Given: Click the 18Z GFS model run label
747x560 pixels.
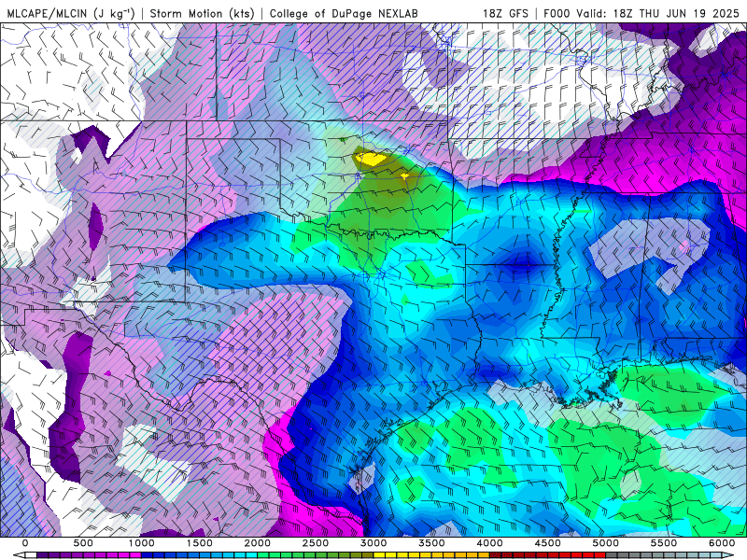Looking at the screenshot, I should tap(505, 14).
